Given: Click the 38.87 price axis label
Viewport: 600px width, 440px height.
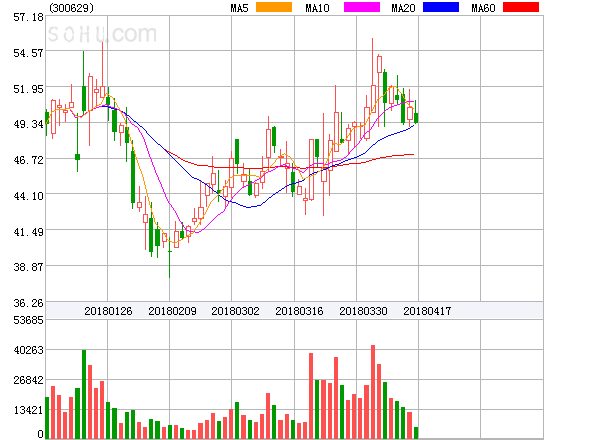Looking at the screenshot, I should point(28,267).
